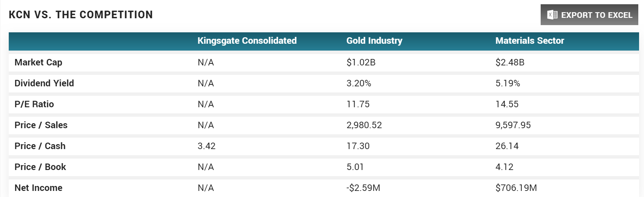Click the KCN vs. The Competition heading

[81, 15]
